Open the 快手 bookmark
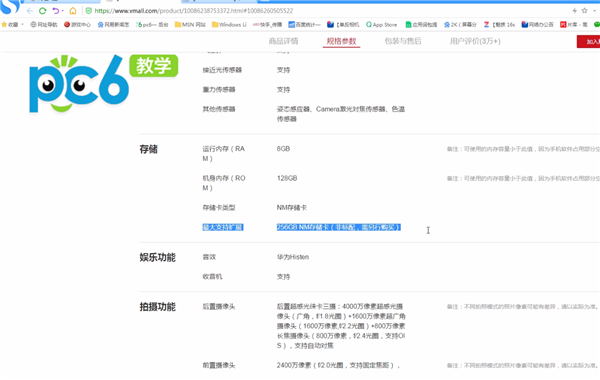This screenshot has height=380, width=600. (x=267, y=24)
